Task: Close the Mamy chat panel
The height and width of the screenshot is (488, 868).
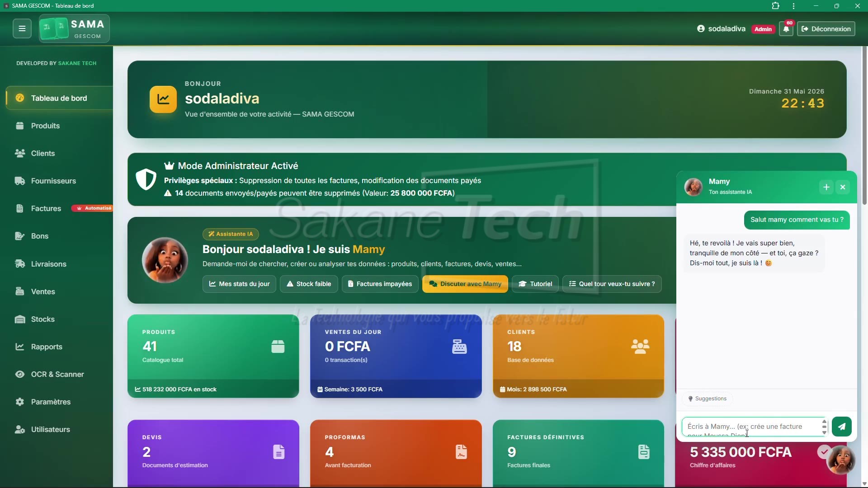Action: 843,187
